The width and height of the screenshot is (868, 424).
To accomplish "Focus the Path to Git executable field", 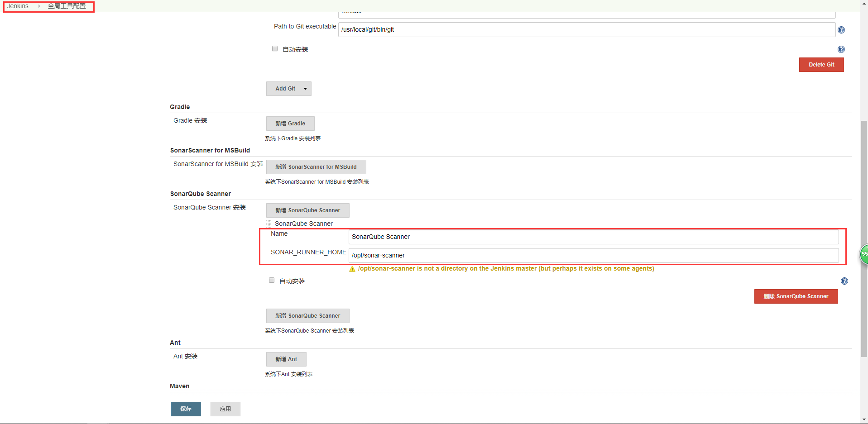I will 587,30.
